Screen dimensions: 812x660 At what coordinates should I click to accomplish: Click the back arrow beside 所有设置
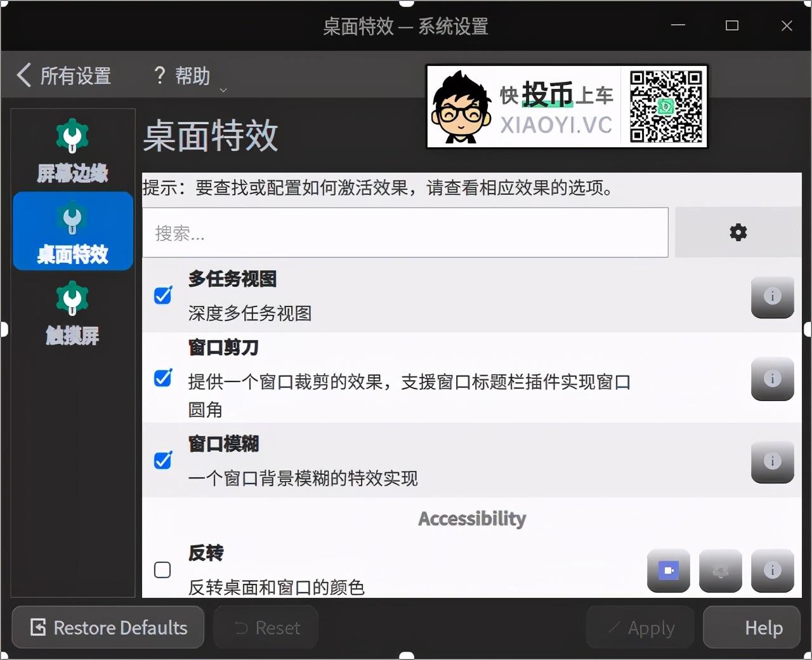(23, 75)
